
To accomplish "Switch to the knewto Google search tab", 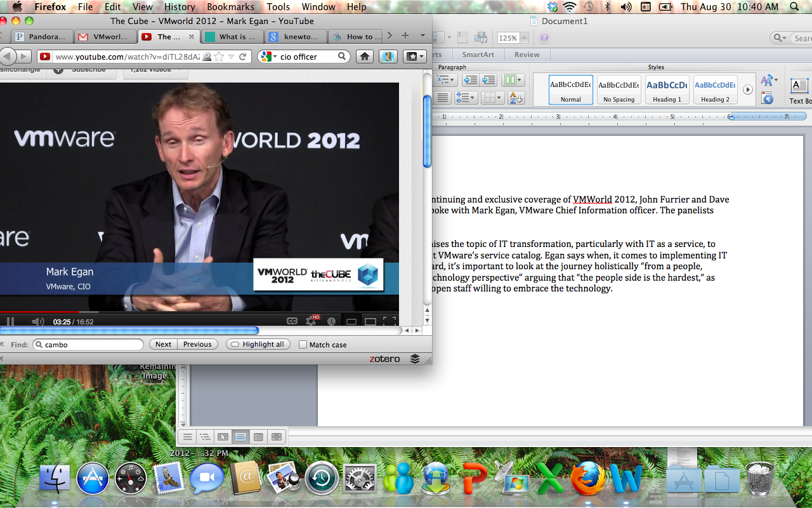I will point(296,37).
